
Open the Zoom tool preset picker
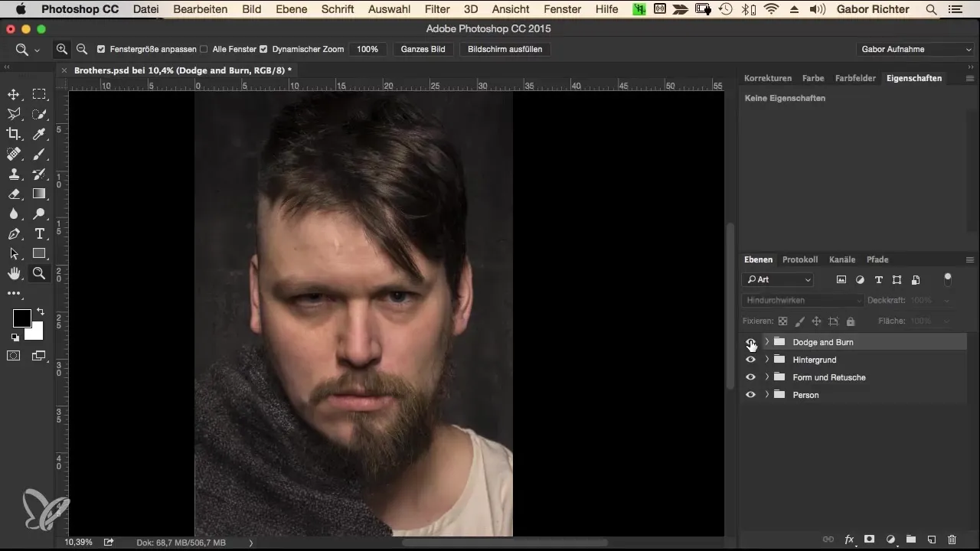[x=28, y=49]
